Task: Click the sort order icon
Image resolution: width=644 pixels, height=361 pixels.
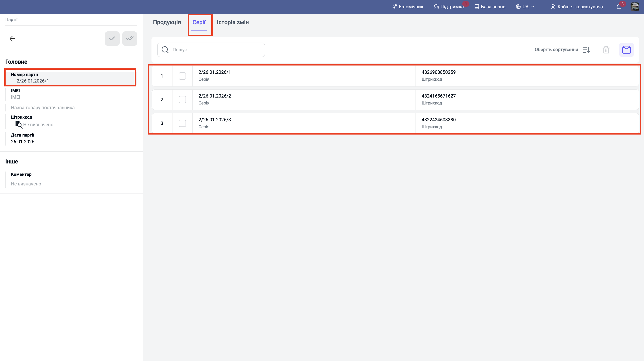Action: pos(586,50)
